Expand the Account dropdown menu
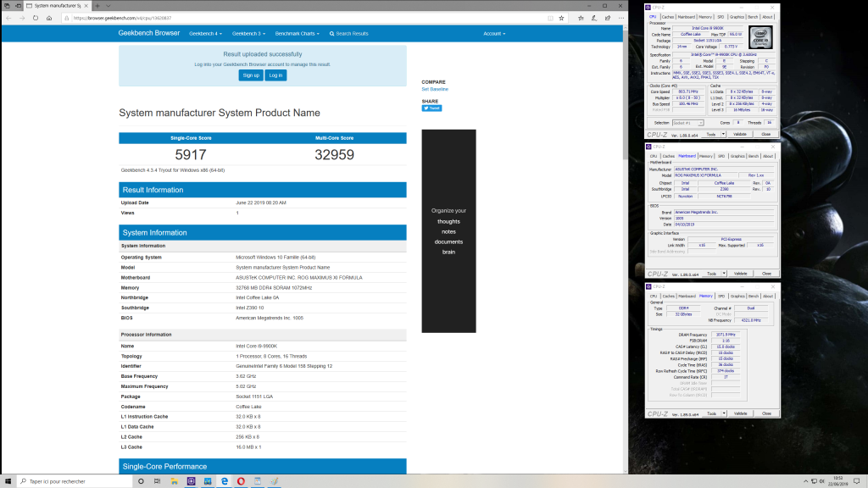This screenshot has width=868, height=488. pyautogui.click(x=494, y=34)
